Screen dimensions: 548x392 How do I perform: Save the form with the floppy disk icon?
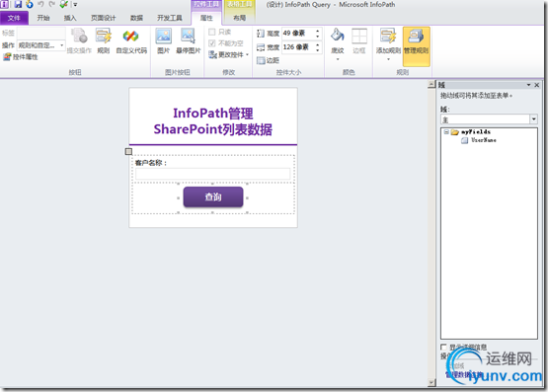pyautogui.click(x=18, y=4)
